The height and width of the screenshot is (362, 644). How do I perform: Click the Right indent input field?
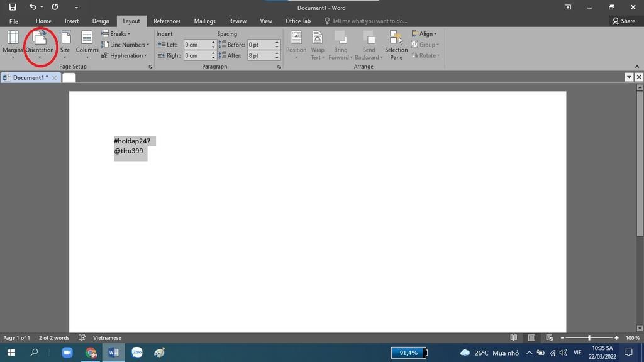197,55
